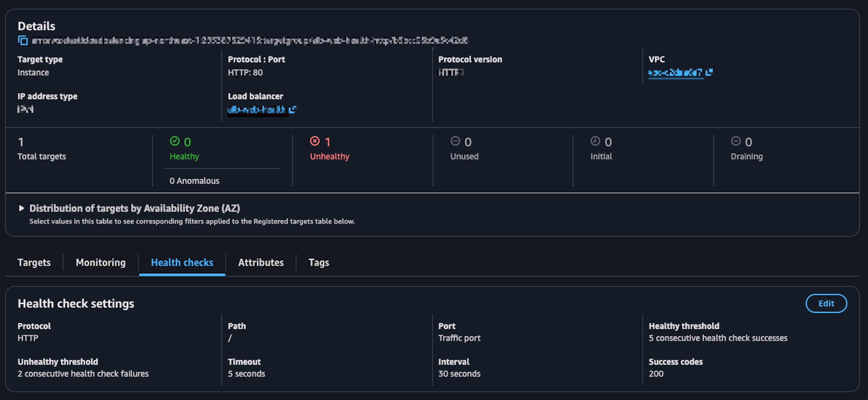Click the VPC external link icon
The width and height of the screenshot is (868, 400).
(x=709, y=72)
